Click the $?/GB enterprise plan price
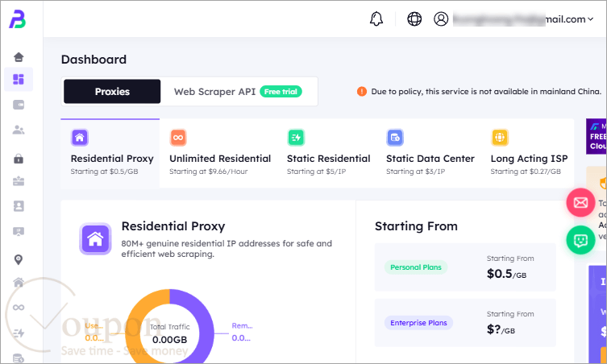Viewport: 607px width, 364px height. [x=501, y=329]
